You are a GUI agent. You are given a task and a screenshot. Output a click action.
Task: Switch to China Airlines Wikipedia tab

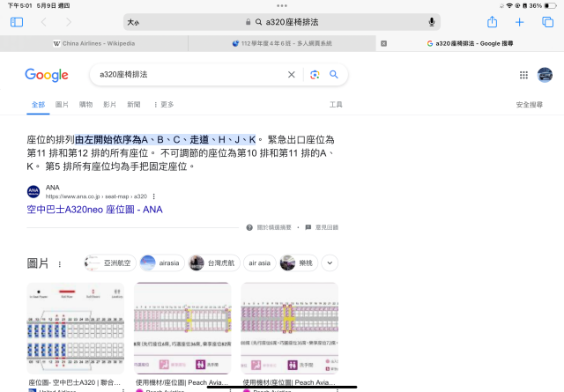pyautogui.click(x=94, y=43)
